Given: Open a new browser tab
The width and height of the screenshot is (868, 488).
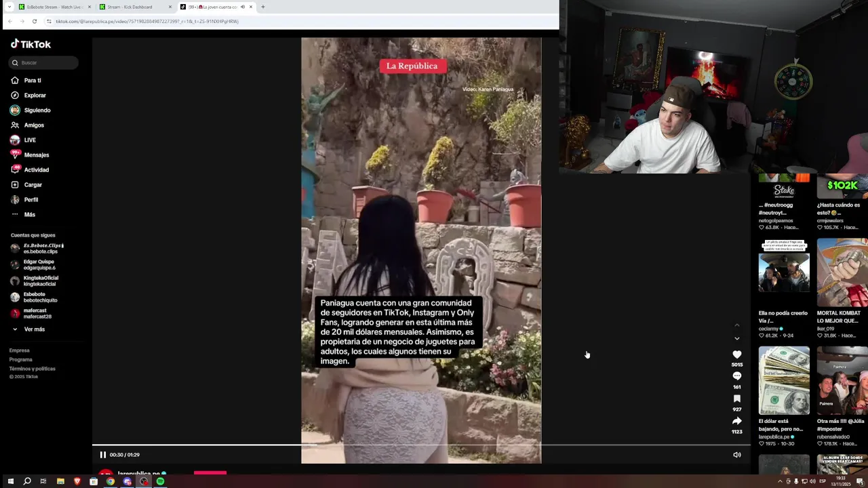Looking at the screenshot, I should 263,7.
